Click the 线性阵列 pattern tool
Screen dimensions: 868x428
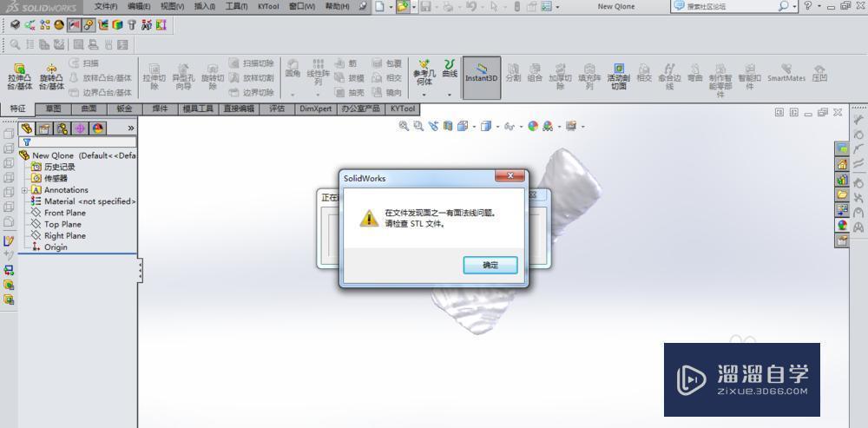[x=318, y=72]
